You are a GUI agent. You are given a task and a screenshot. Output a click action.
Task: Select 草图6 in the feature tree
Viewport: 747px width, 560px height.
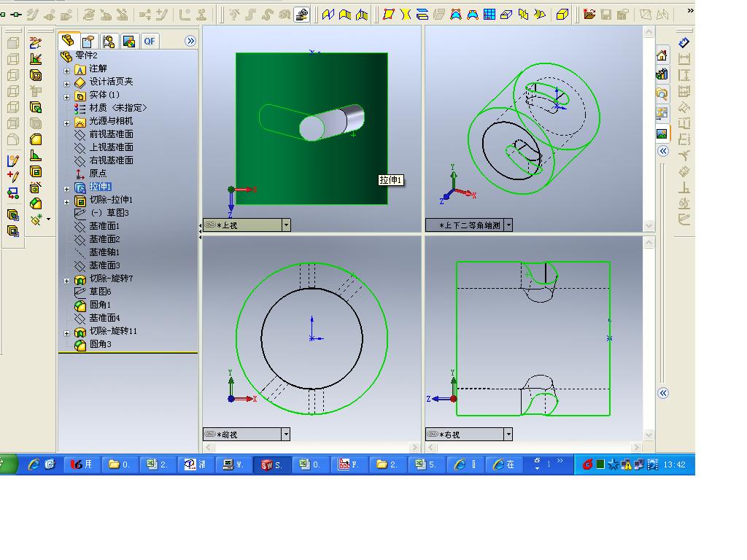(x=100, y=292)
